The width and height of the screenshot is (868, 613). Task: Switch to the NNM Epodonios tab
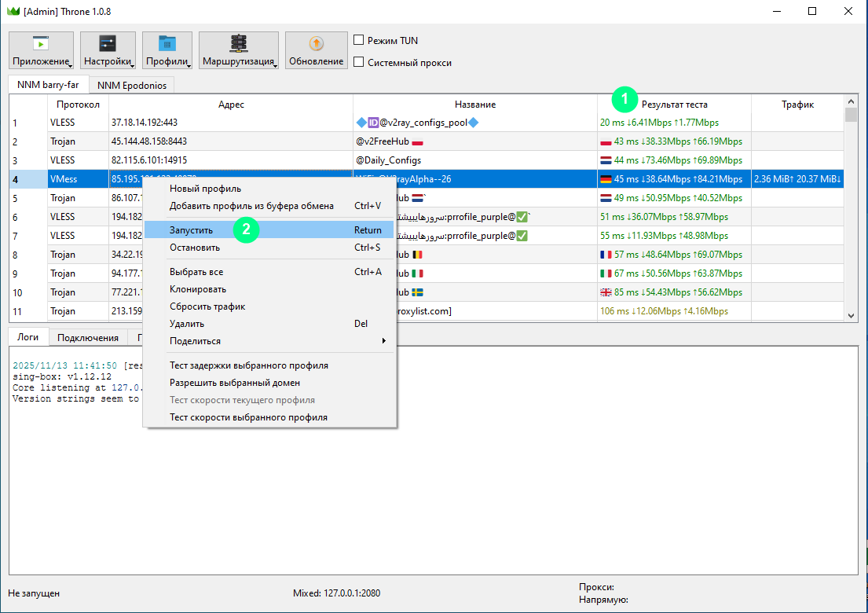(x=132, y=85)
